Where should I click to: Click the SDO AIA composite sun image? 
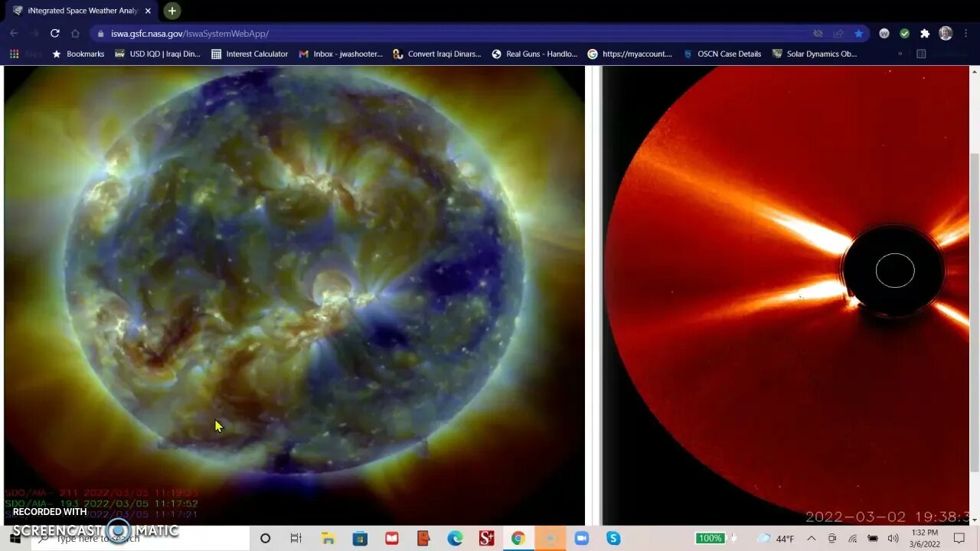coord(294,295)
